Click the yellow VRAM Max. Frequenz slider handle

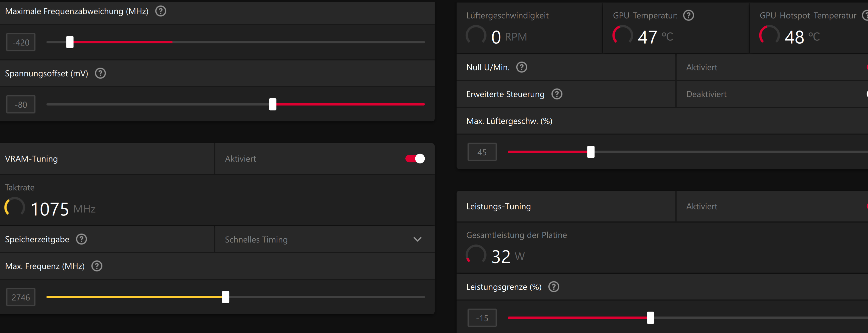pyautogui.click(x=225, y=297)
